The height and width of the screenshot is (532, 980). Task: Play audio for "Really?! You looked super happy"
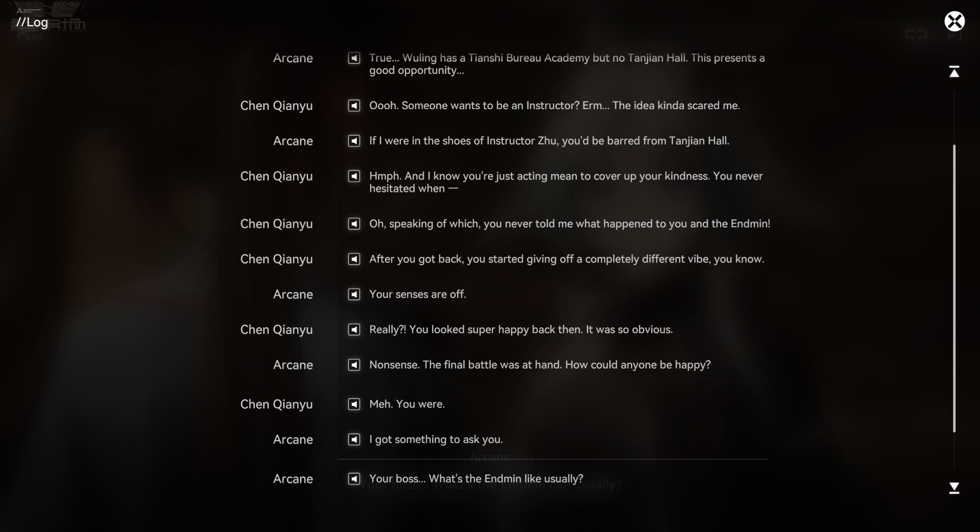tap(354, 329)
